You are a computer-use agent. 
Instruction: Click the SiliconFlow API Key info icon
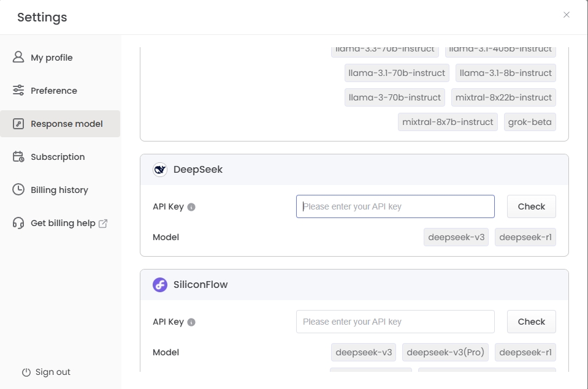(191, 322)
